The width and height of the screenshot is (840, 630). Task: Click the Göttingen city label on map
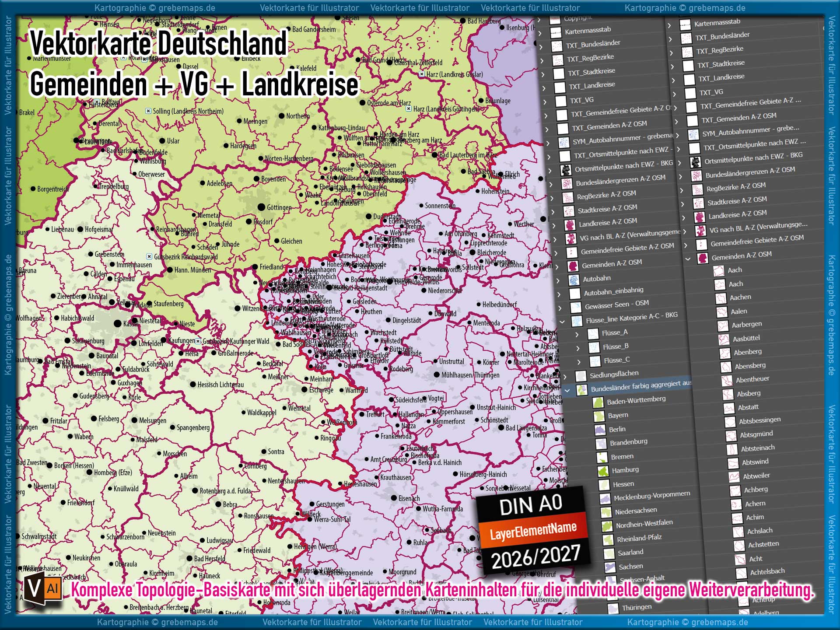pos(279,208)
